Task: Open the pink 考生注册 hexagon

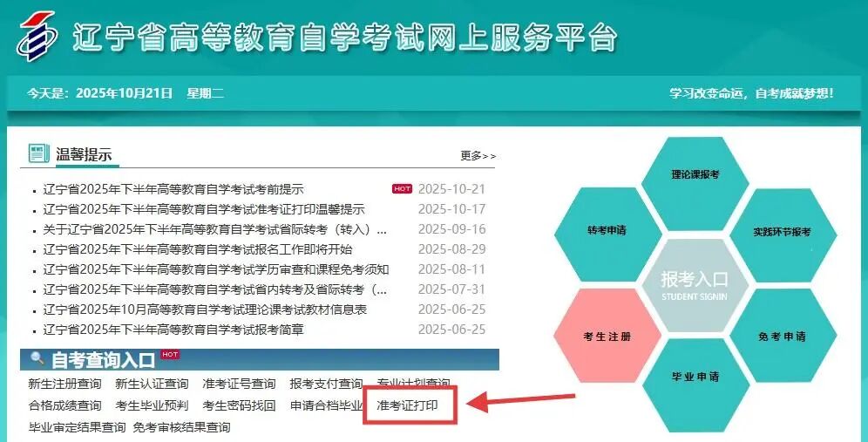Action: (607, 337)
